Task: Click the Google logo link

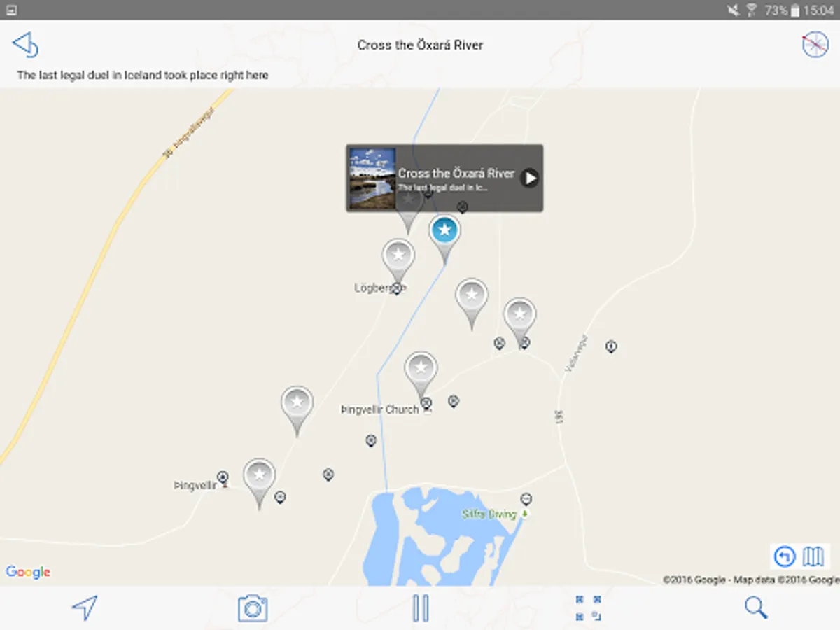Action: pos(28,572)
